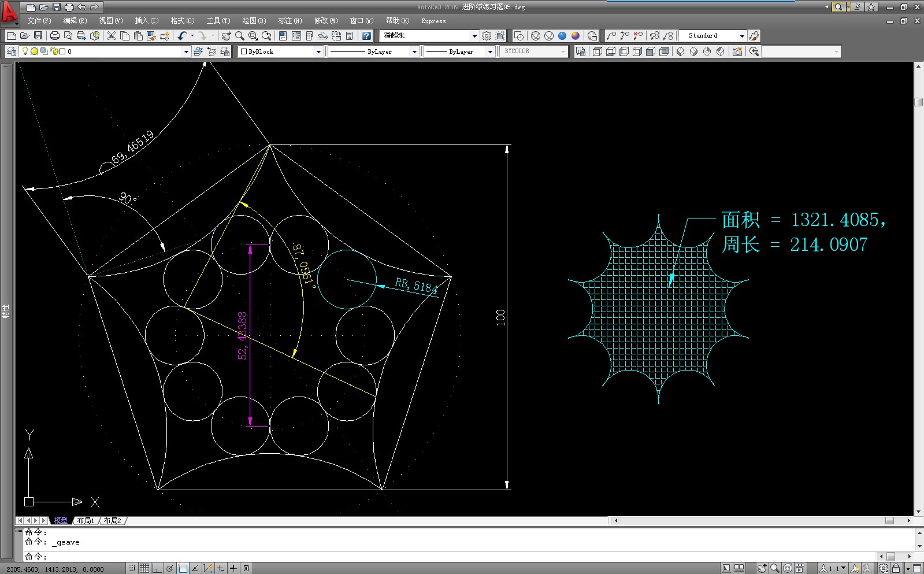
Task: Save the drawing from the Quick Access toolbar
Action: pyautogui.click(x=57, y=7)
